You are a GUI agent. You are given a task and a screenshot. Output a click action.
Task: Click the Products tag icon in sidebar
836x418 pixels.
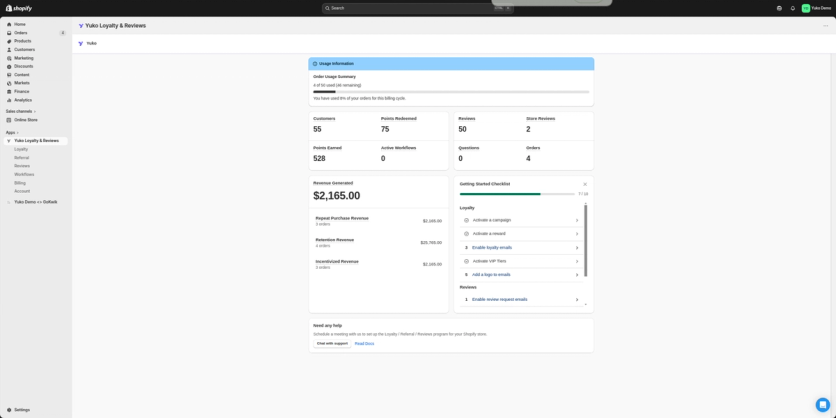(9, 41)
